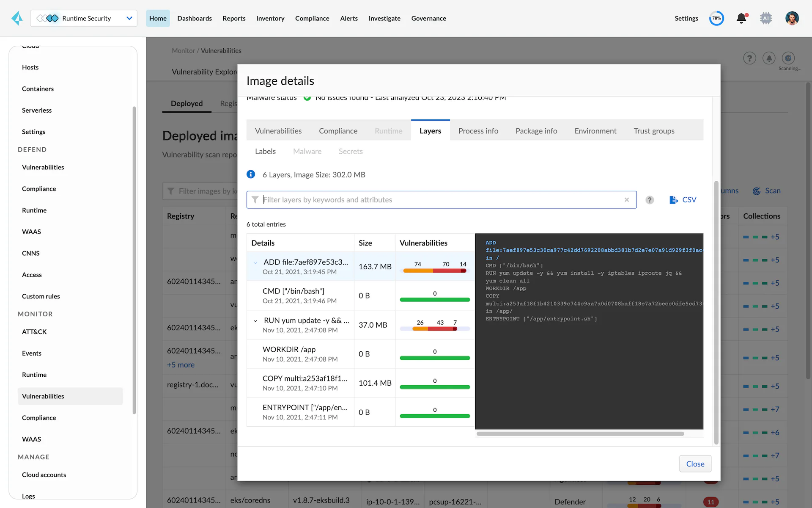Viewport: 812px width, 508px height.
Task: Open the user avatar profile
Action: (x=792, y=18)
